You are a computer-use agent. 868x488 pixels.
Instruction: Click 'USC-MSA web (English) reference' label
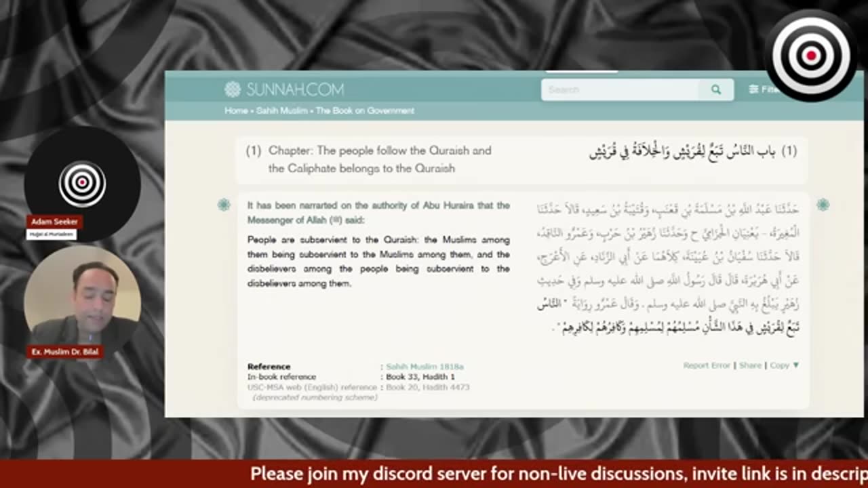[312, 387]
